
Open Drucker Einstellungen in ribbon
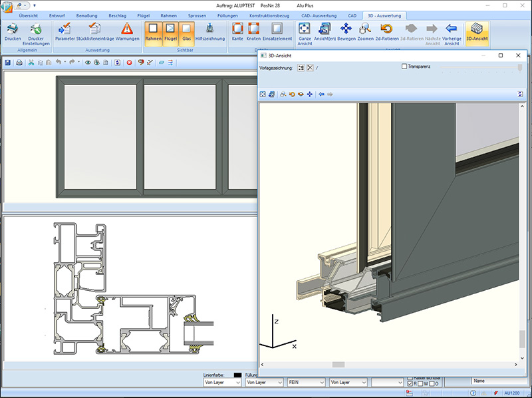[x=36, y=34]
